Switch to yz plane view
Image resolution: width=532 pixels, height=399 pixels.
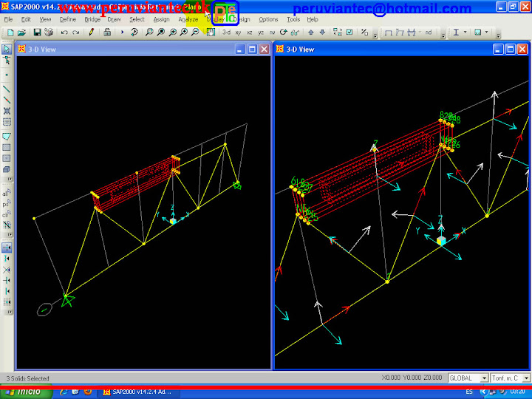[261, 33]
